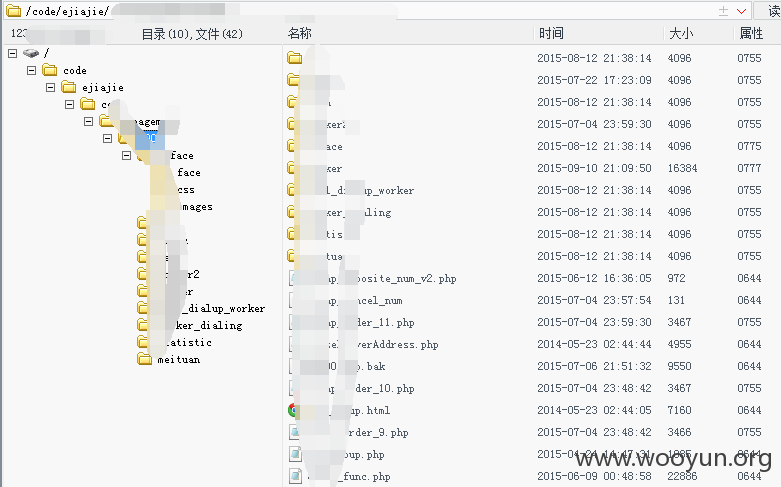Select the ker_dialing folder in tree
The image size is (781, 487).
click(x=209, y=326)
